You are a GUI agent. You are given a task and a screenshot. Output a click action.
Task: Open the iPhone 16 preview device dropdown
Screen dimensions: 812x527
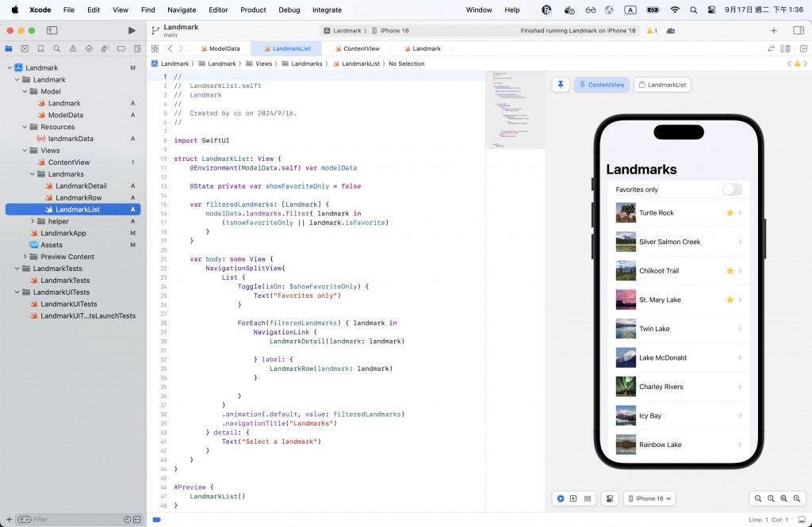point(651,498)
